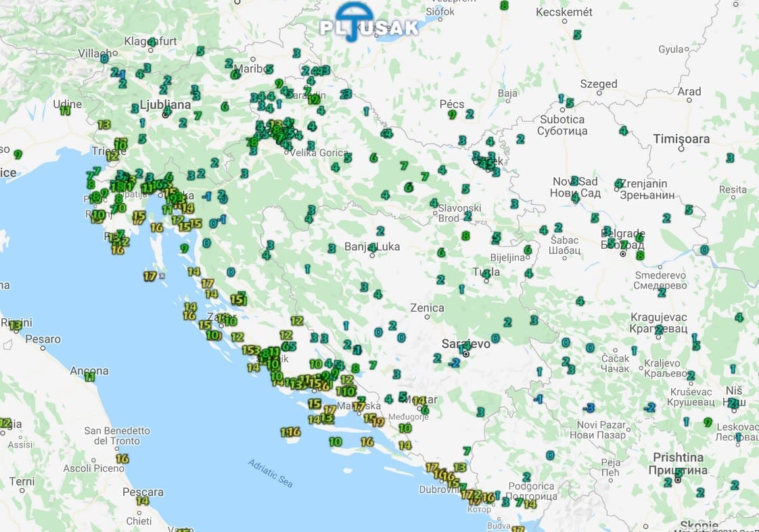This screenshot has width=759, height=532.
Task: Click the 19 degree marker near Međugorje
Action: pos(378,422)
